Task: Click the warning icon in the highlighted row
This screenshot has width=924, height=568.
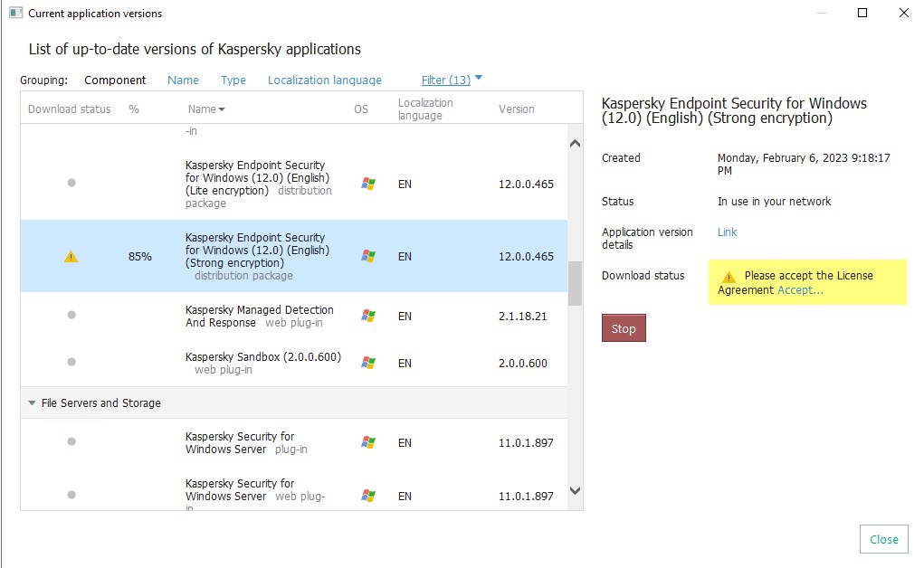Action: 71,257
